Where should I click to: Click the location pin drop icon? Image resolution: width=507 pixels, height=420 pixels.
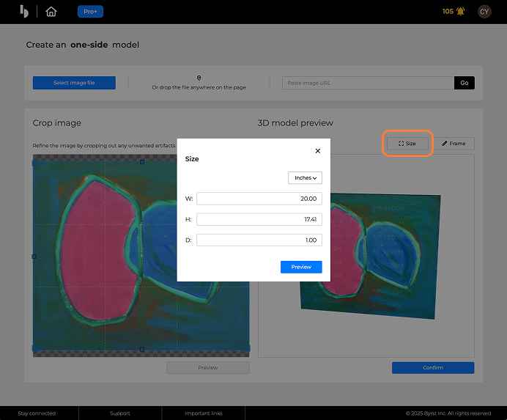click(199, 78)
